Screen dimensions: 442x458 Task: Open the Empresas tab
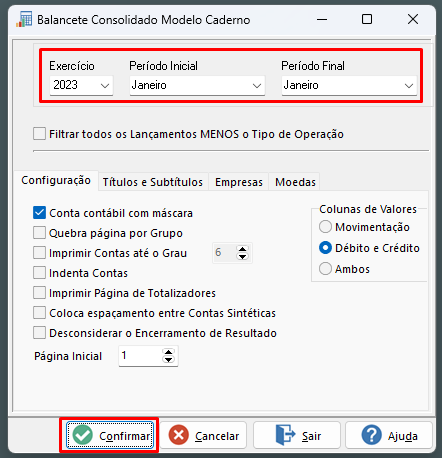(x=239, y=182)
